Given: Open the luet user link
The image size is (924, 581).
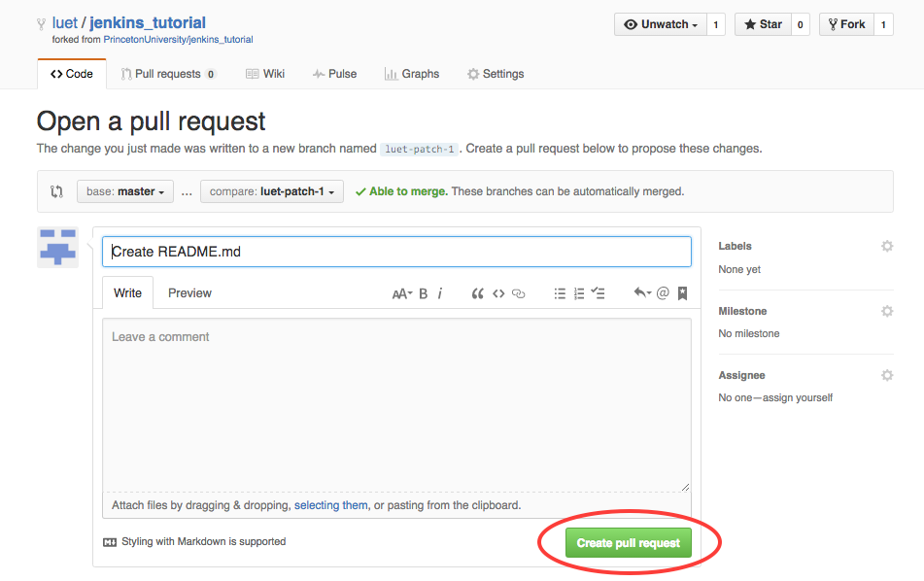Looking at the screenshot, I should pos(65,23).
